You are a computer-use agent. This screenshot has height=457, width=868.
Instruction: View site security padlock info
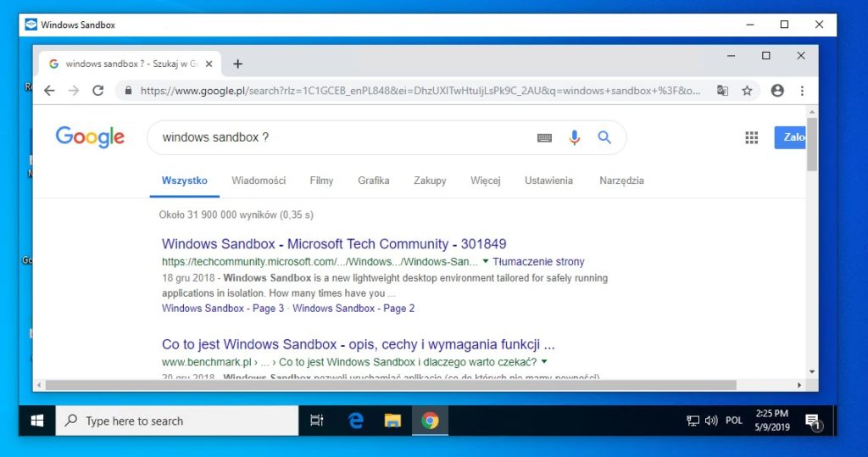click(129, 90)
